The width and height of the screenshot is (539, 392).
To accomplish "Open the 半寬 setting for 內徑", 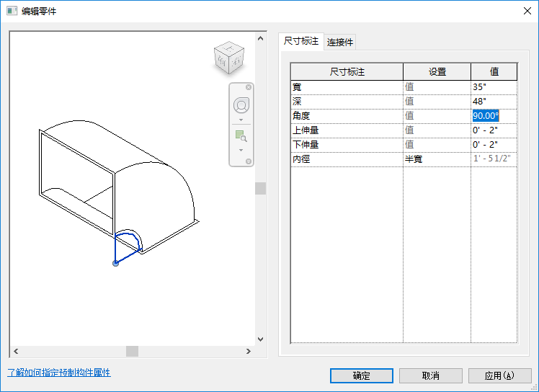I will click(437, 159).
